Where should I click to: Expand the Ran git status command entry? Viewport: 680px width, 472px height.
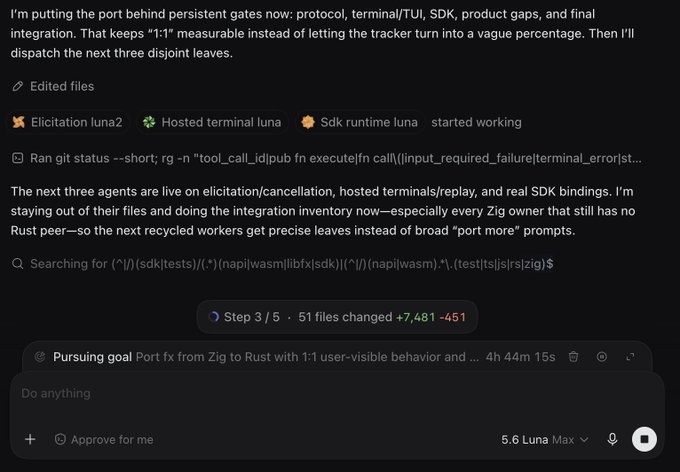(x=327, y=158)
